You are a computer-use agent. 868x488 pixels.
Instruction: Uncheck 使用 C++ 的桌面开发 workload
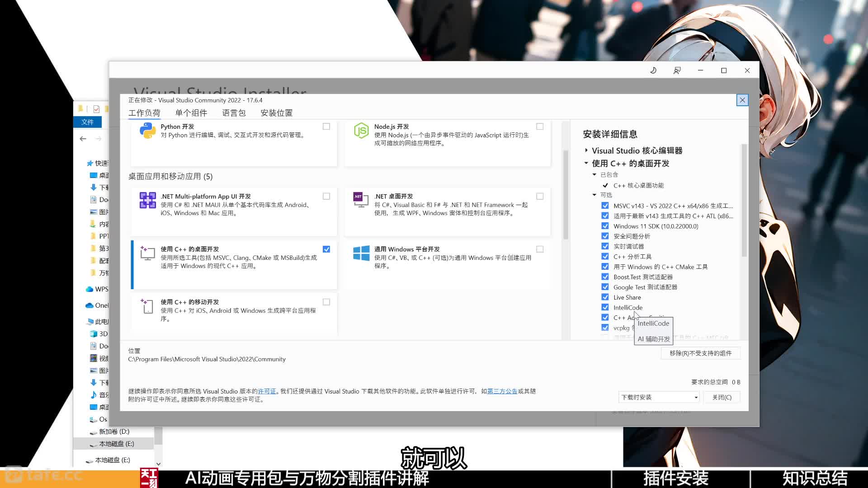326,249
